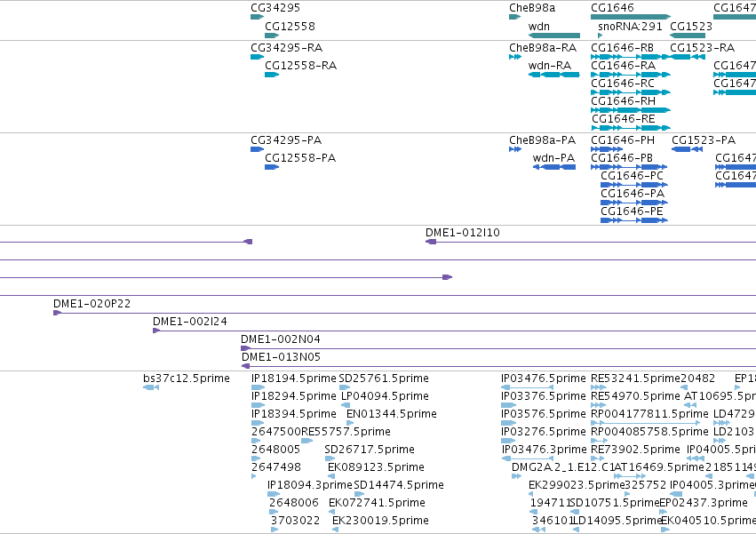
Task: Click the CG1646-RC transcript label
Action: (623, 84)
